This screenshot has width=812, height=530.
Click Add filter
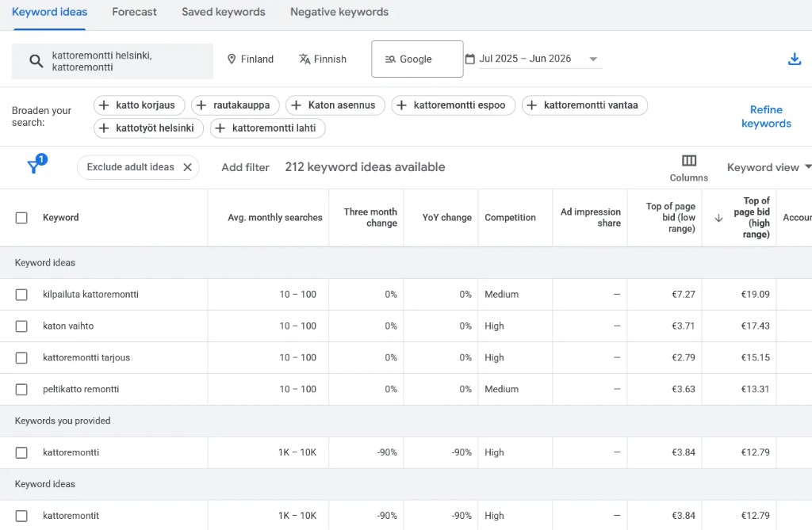pyautogui.click(x=246, y=167)
